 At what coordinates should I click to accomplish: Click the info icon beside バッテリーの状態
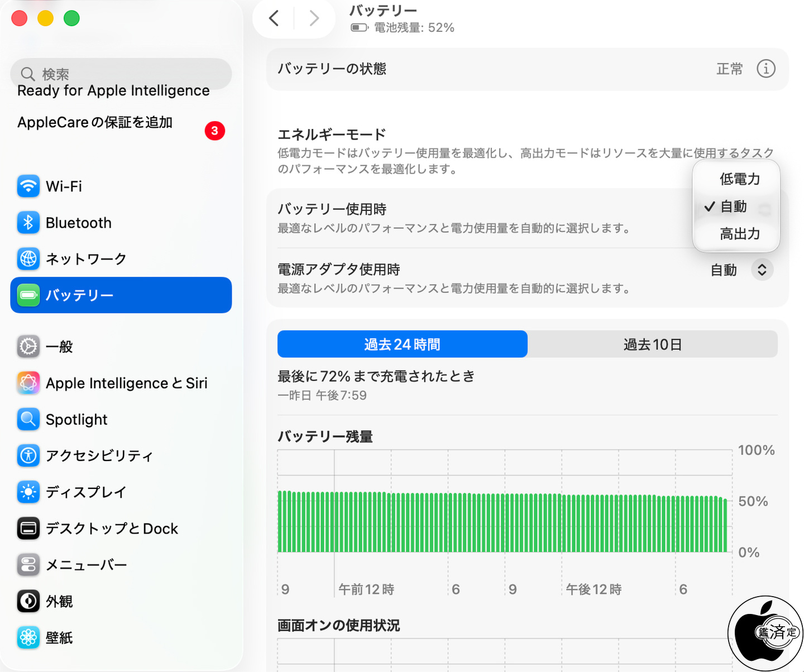pyautogui.click(x=765, y=69)
